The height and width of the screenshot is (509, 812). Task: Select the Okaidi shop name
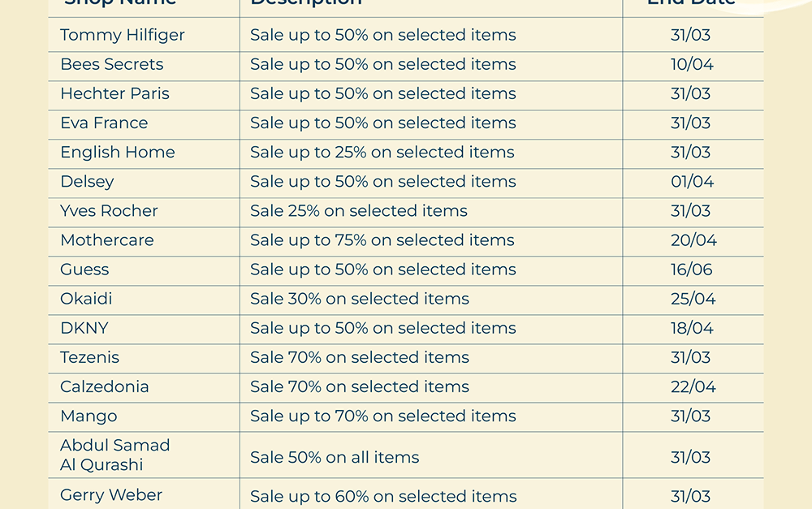[x=86, y=299]
